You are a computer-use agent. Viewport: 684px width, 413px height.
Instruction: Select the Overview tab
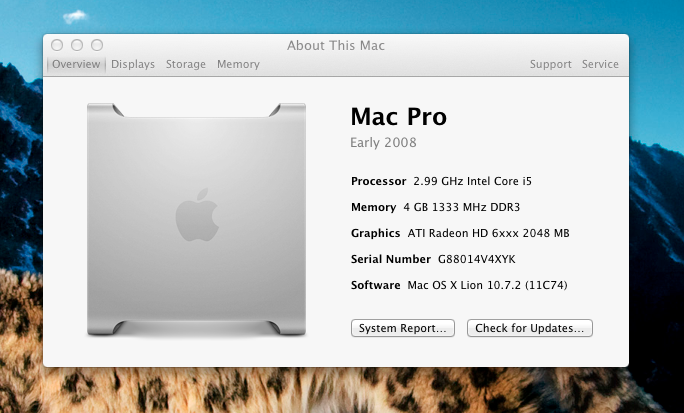(x=76, y=64)
